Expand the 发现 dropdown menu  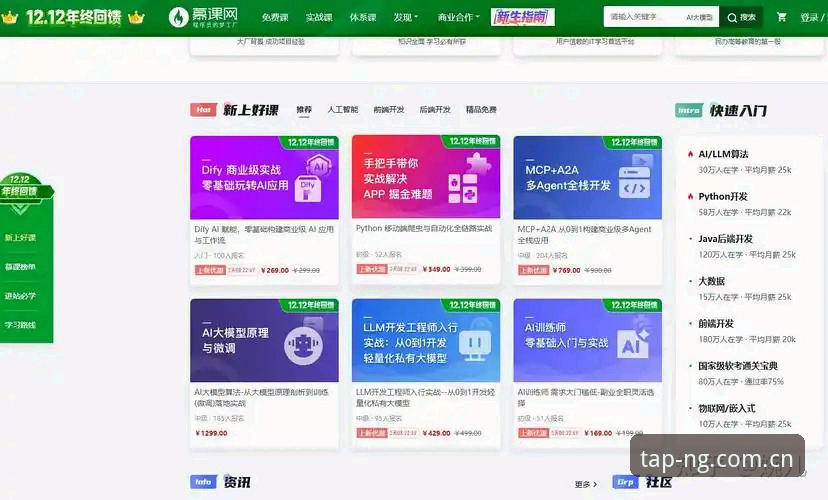click(406, 17)
